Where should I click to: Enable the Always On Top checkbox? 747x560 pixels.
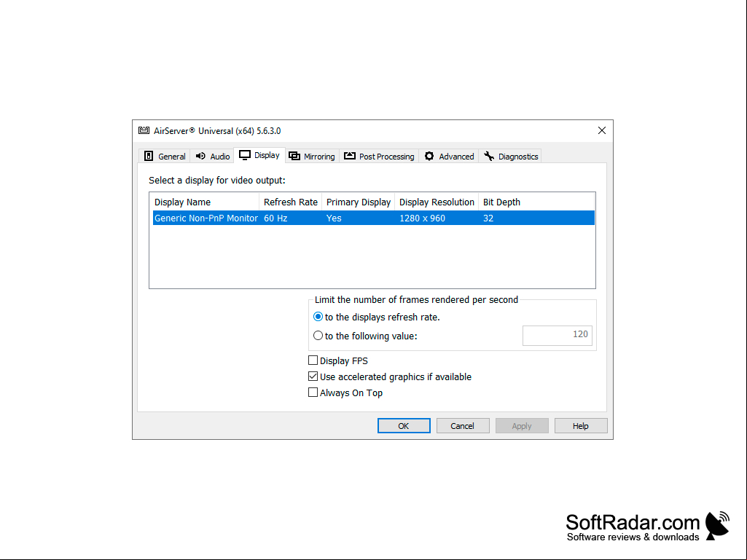tap(313, 393)
